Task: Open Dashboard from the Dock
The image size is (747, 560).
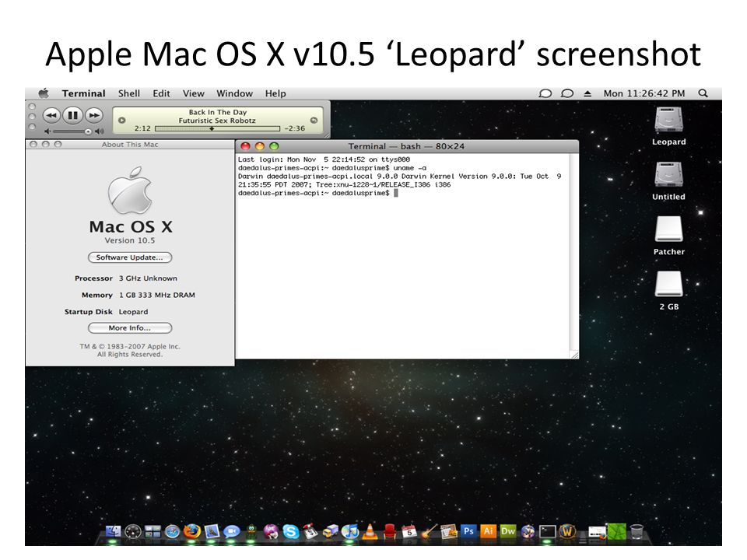Action: coord(133,531)
